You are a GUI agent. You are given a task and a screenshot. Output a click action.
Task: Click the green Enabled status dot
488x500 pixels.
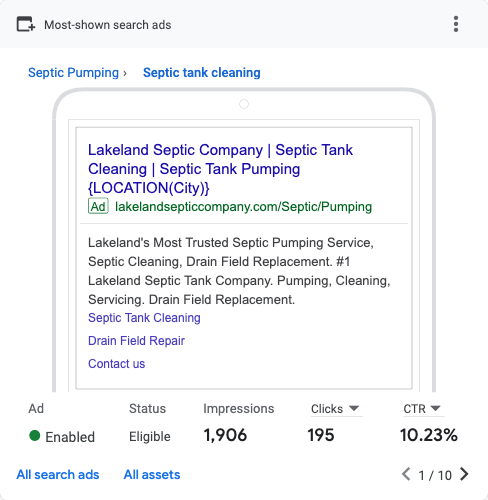(x=35, y=435)
